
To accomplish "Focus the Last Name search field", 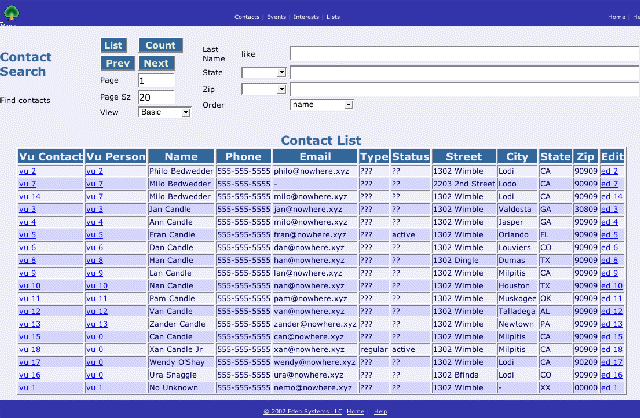I will (465, 53).
